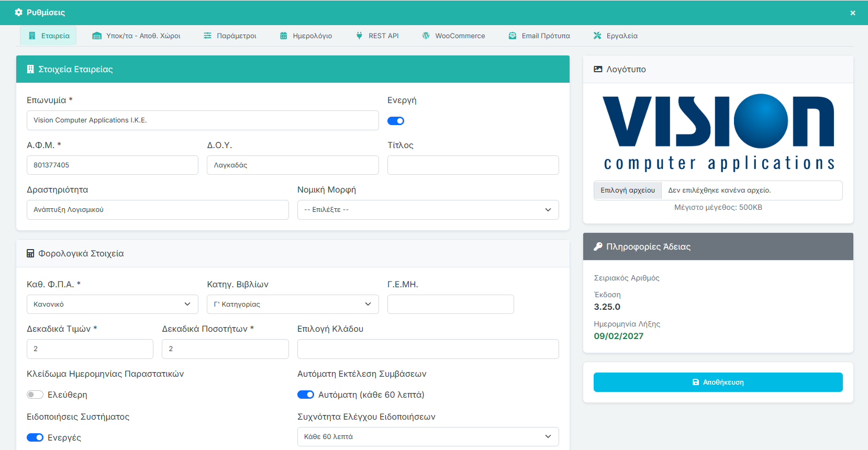Click the building icon on Εταιρεία tab
The height and width of the screenshot is (450, 868).
pyautogui.click(x=32, y=36)
